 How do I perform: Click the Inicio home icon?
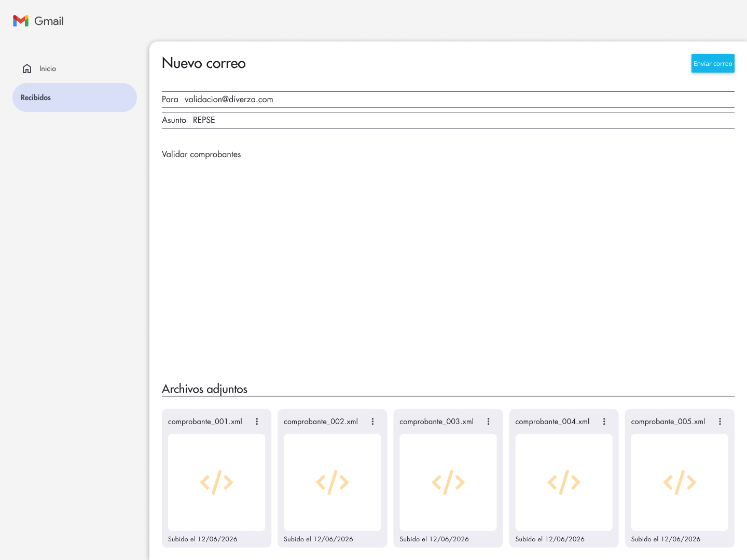pos(27,68)
